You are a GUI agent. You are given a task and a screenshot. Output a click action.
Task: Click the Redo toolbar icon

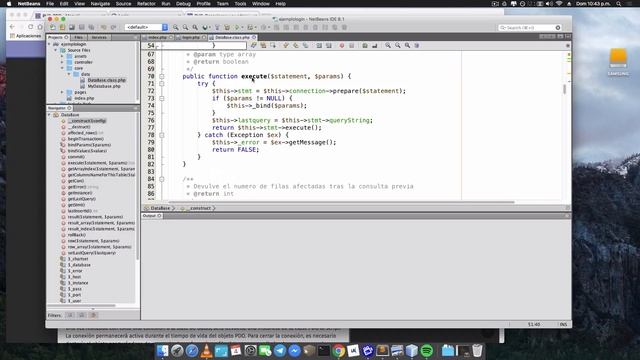pyautogui.click(x=113, y=27)
